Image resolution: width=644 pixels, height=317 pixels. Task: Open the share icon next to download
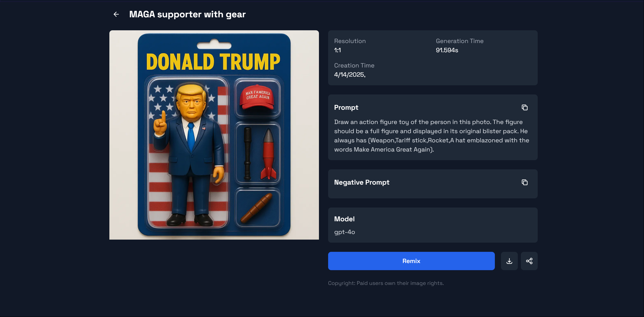point(529,261)
